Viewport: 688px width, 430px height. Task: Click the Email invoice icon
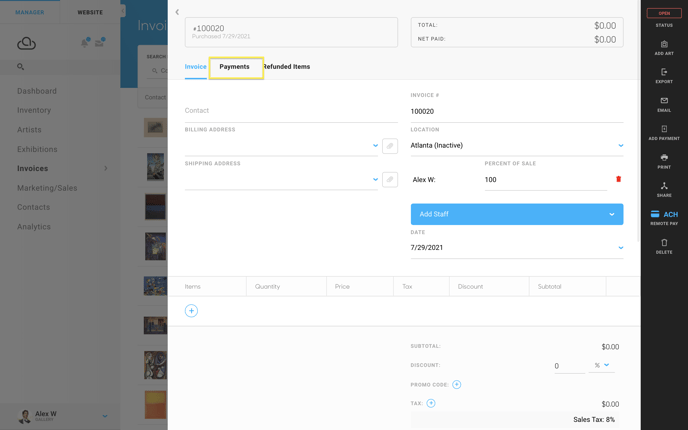[x=664, y=100]
